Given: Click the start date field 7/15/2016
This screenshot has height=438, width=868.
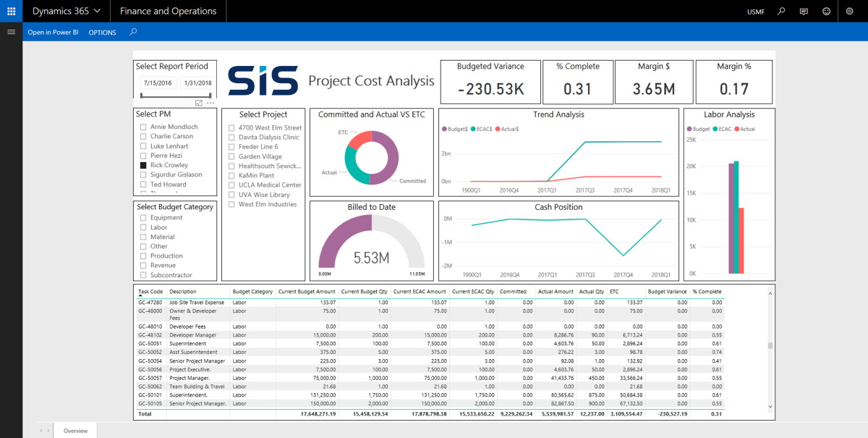Looking at the screenshot, I should (x=158, y=83).
